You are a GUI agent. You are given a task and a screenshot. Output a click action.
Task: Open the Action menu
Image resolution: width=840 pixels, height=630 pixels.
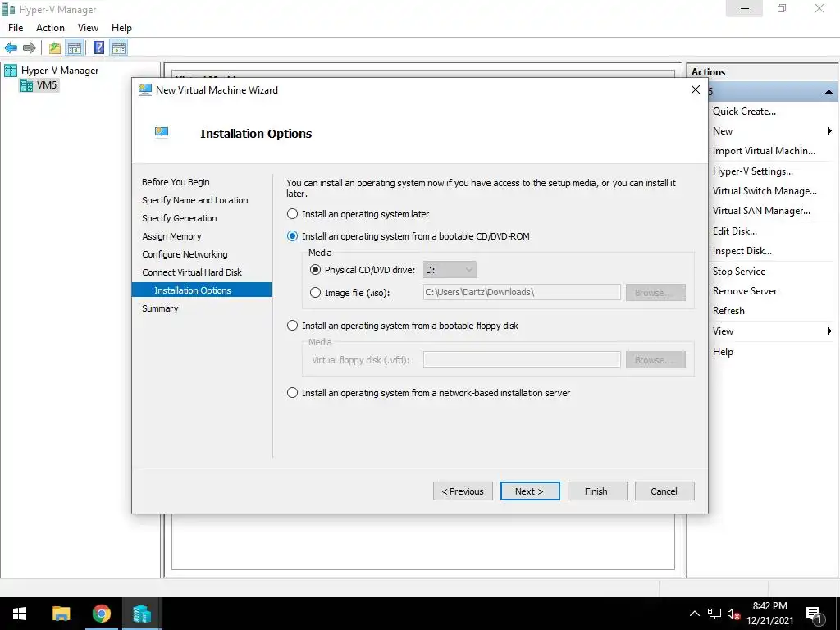[x=50, y=28]
